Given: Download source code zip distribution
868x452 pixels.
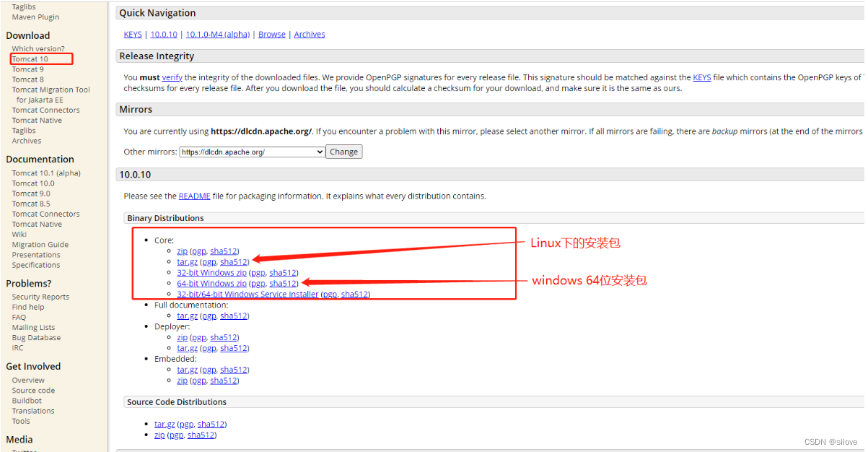Looking at the screenshot, I should [x=159, y=435].
